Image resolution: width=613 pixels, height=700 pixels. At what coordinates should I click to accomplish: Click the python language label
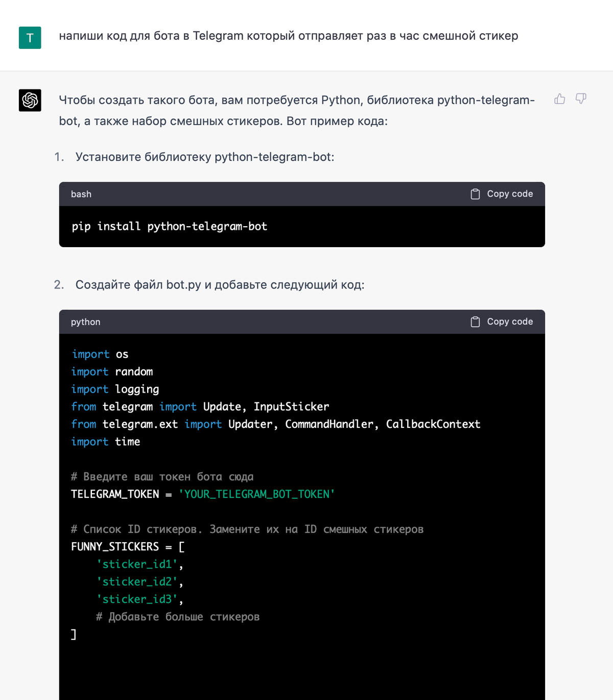pos(85,322)
